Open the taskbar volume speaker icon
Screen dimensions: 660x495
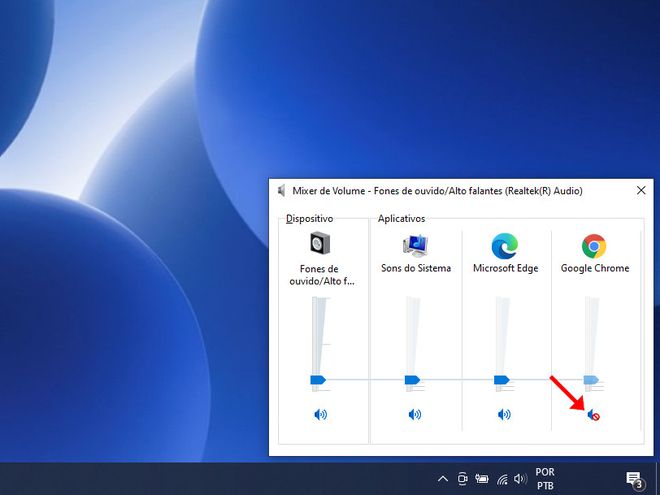pos(520,479)
